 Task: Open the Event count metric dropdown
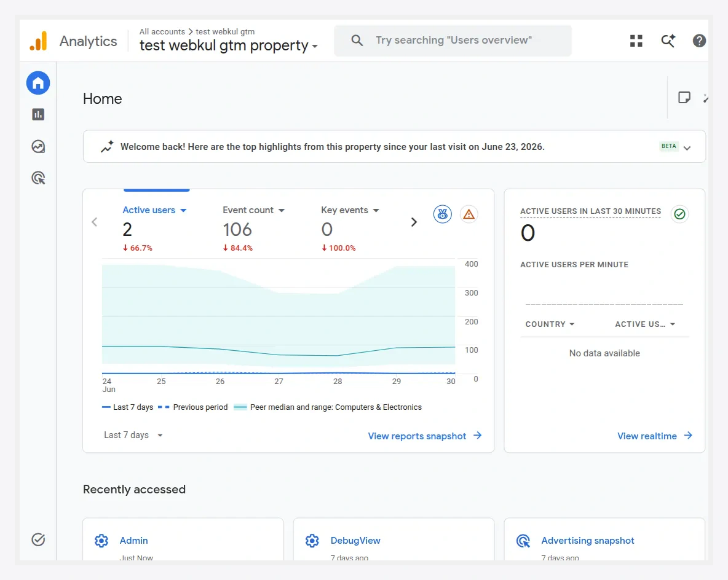tap(253, 210)
